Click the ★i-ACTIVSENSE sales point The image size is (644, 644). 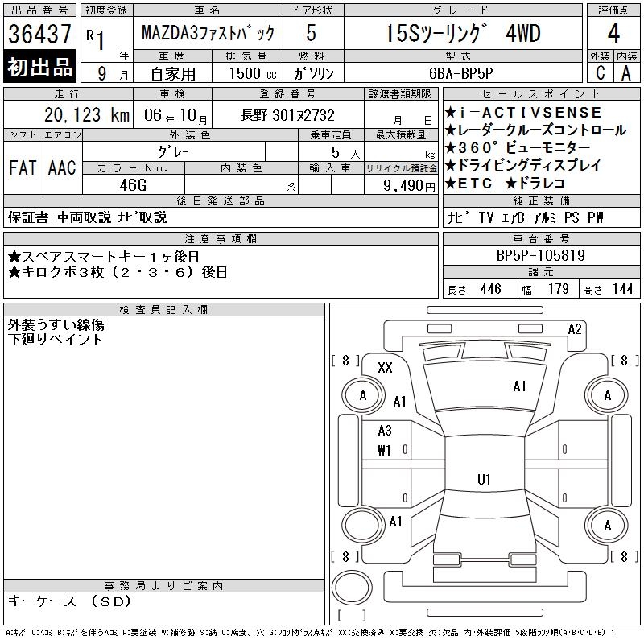coord(523,112)
